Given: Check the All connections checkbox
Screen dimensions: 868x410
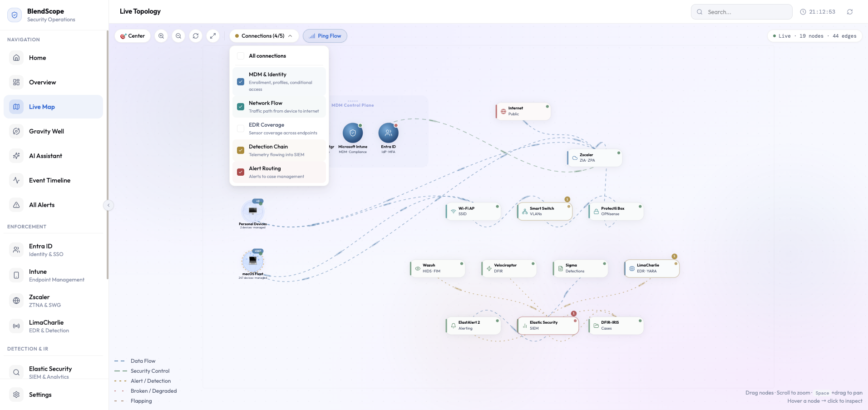Looking at the screenshot, I should point(241,56).
